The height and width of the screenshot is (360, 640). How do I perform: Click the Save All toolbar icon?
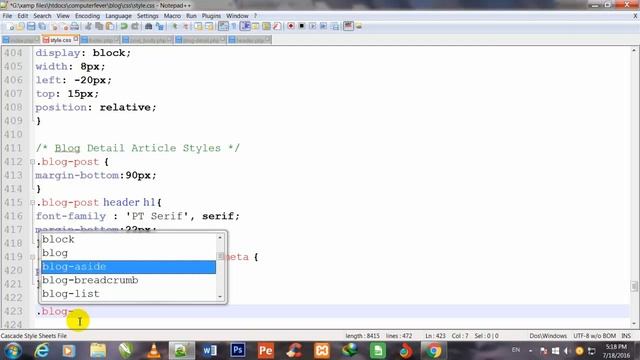(x=42, y=27)
